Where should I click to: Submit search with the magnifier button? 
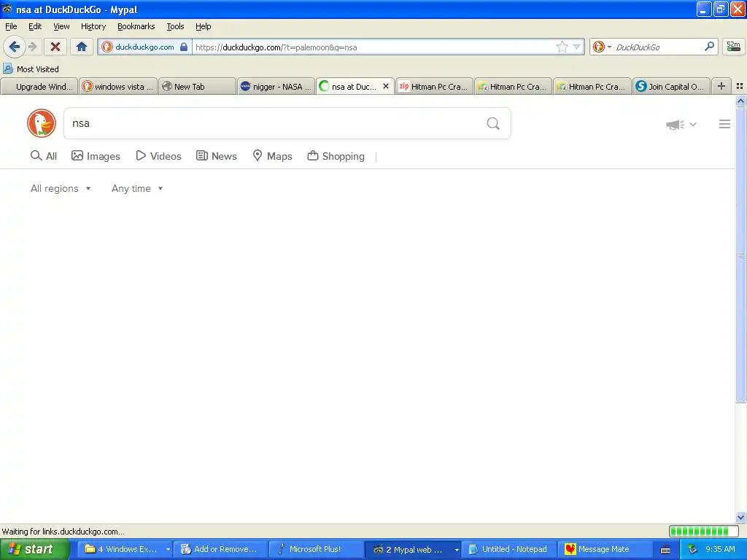(493, 123)
